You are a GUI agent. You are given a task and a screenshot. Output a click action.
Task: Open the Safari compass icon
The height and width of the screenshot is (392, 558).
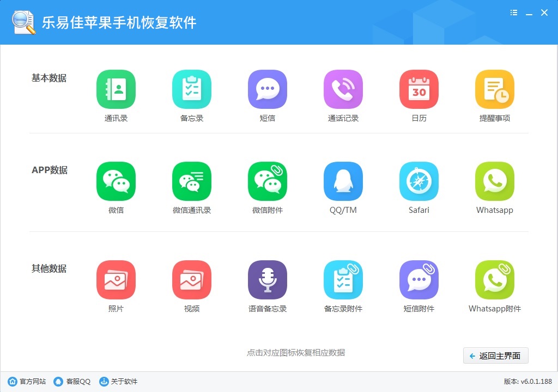coord(419,181)
